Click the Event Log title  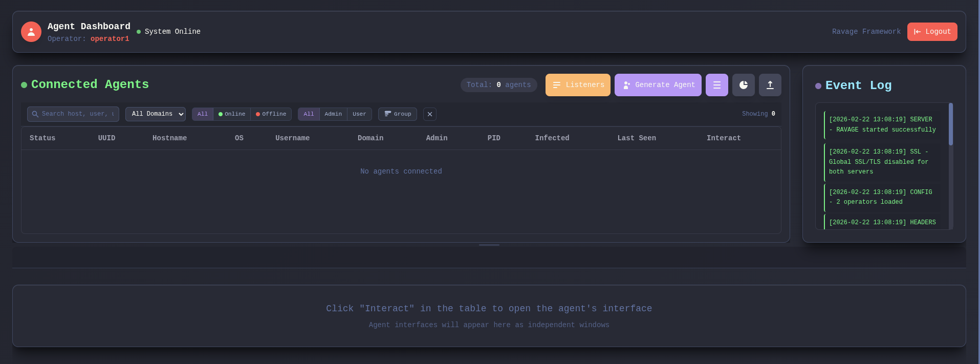[858, 85]
